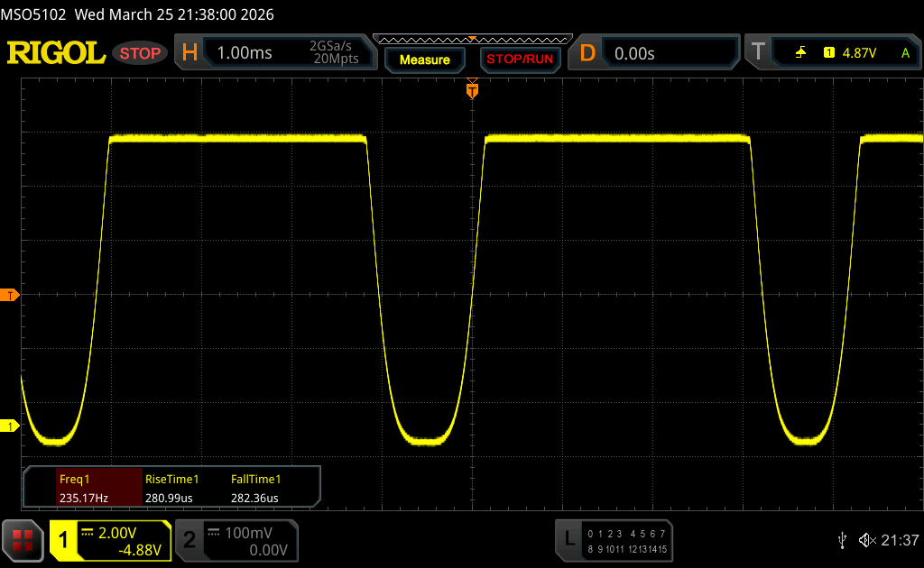This screenshot has height=568, width=924.
Task: Click the RIGOL logo
Action: tap(56, 53)
